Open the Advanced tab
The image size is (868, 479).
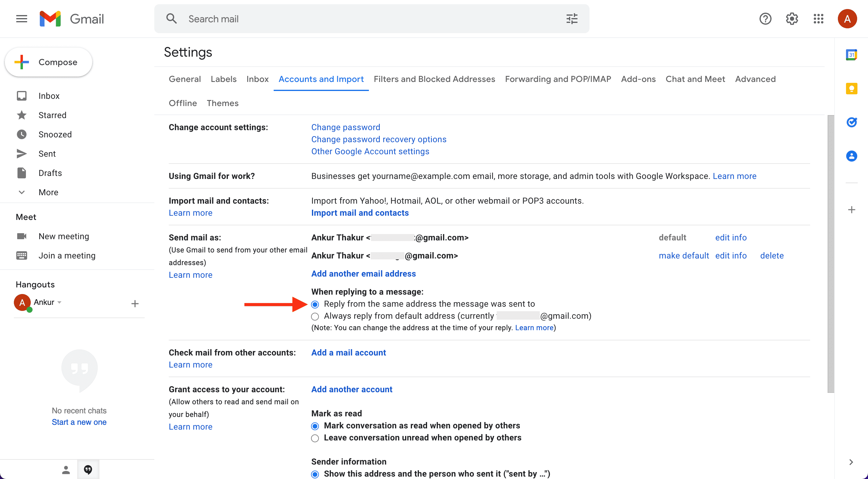point(755,79)
